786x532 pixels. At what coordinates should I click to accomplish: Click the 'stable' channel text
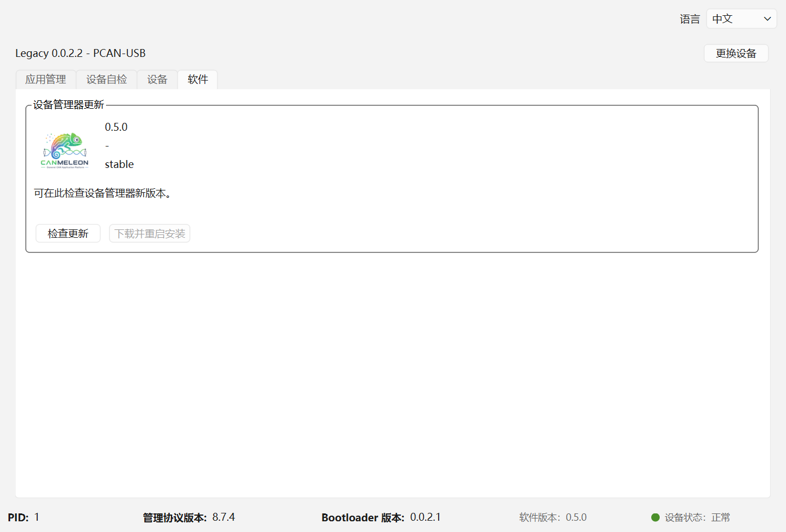(120, 164)
